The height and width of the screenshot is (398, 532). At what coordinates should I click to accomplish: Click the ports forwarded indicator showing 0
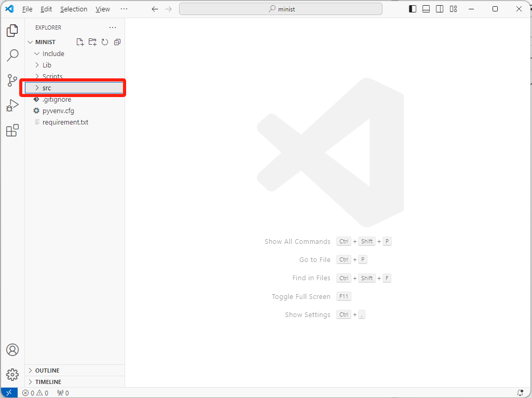63,393
